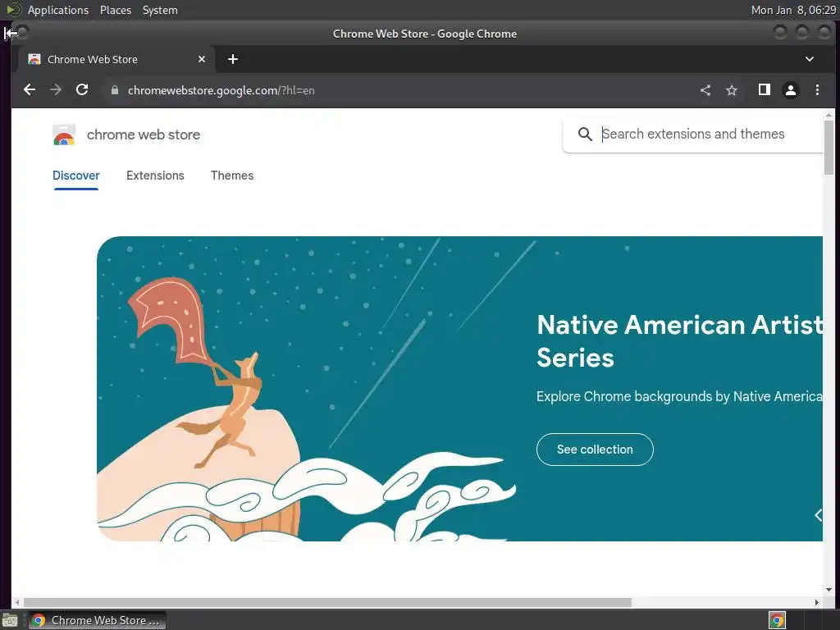The width and height of the screenshot is (840, 630).
Task: Click the Native American Artist Series heading
Action: click(679, 341)
